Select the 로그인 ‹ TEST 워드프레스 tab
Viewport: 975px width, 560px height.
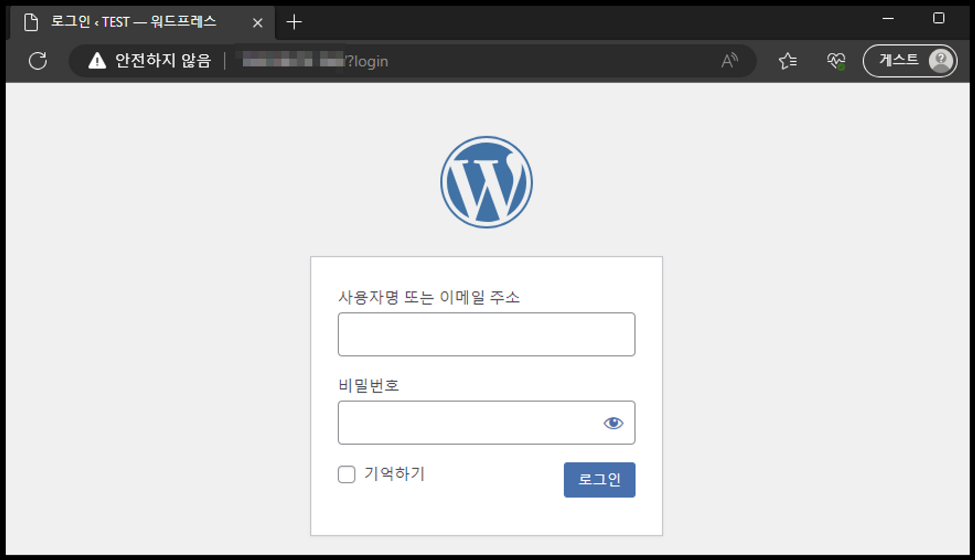pos(134,22)
